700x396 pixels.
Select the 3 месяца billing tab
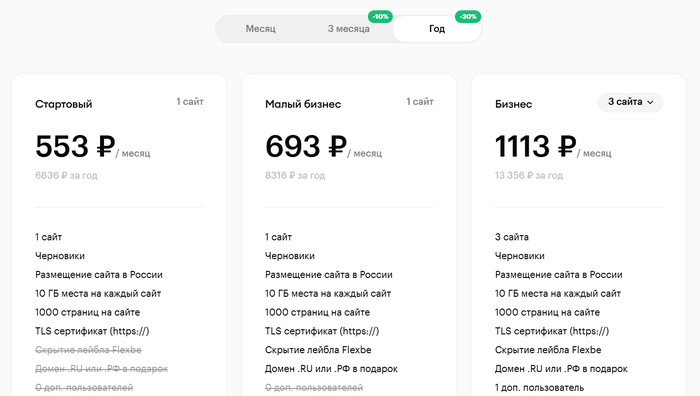point(349,29)
